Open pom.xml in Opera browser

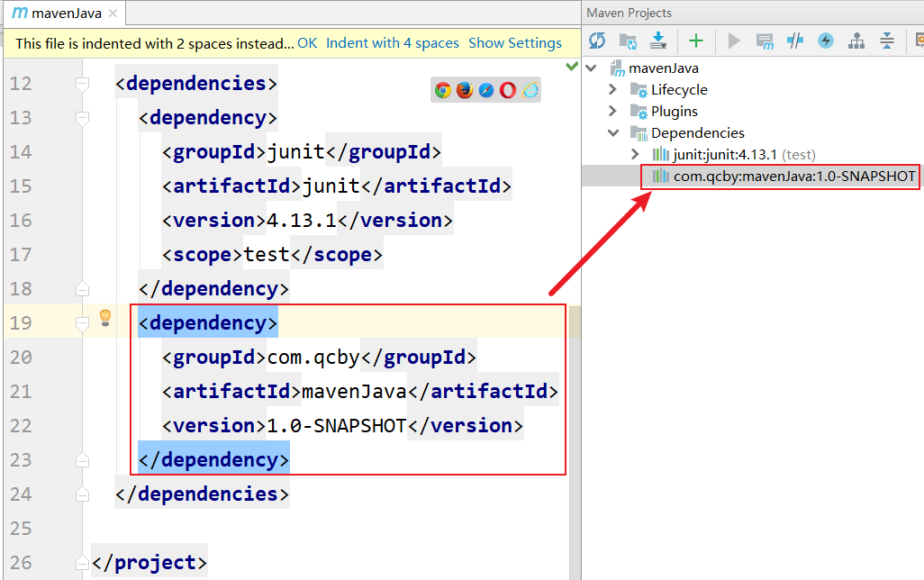point(508,90)
